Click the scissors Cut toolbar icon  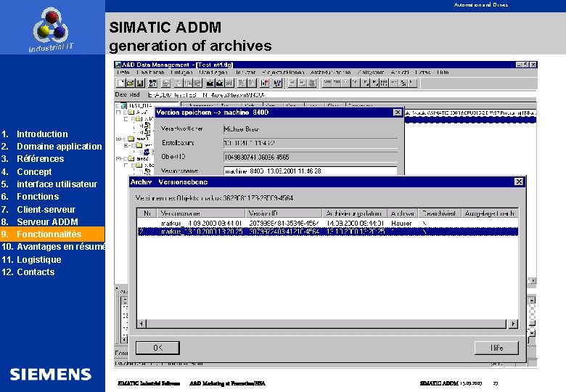(x=179, y=83)
